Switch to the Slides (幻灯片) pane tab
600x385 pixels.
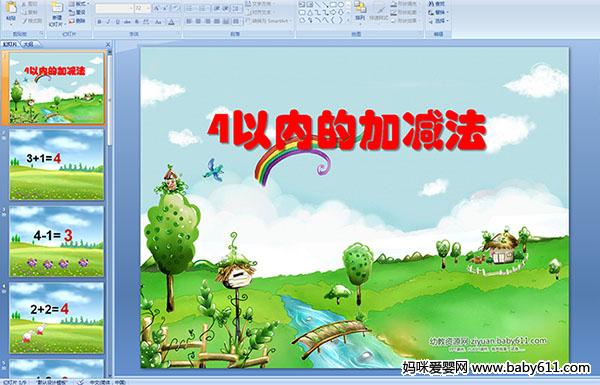coord(10,44)
